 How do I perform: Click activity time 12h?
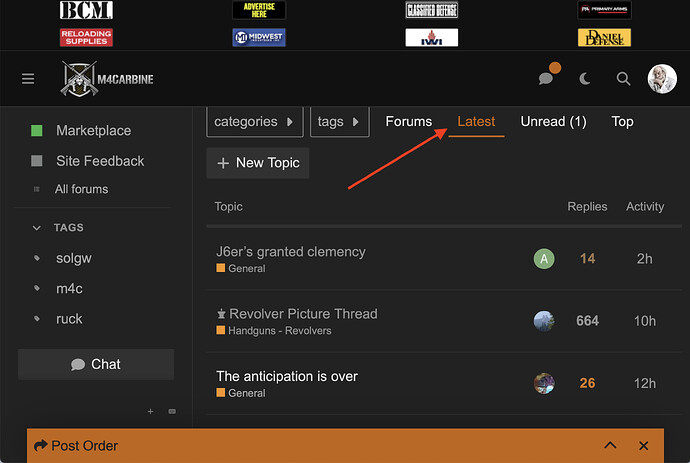point(645,383)
